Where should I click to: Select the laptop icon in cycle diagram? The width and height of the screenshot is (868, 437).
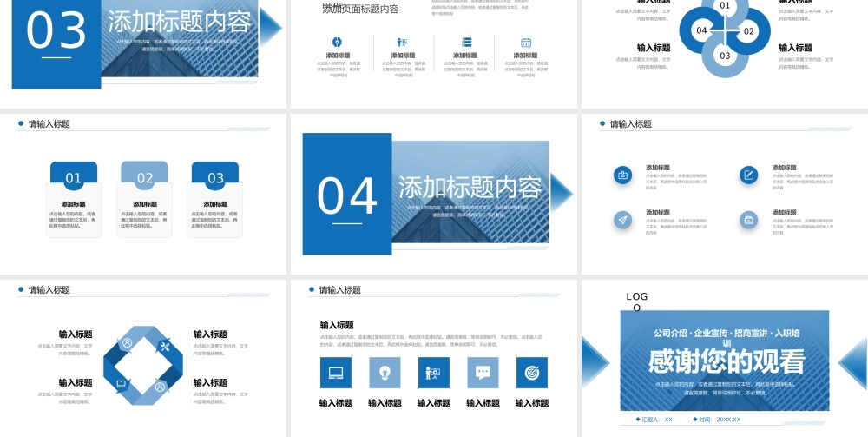[122, 383]
